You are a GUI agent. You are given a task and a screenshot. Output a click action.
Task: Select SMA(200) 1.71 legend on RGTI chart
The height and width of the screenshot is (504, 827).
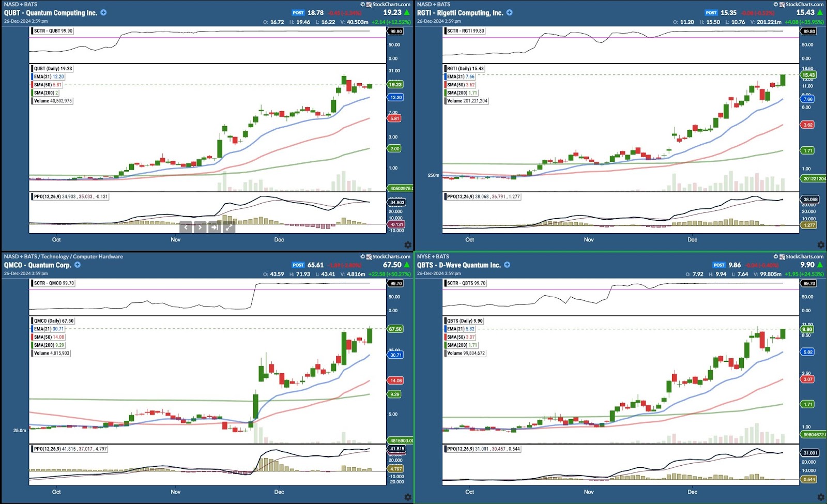click(462, 93)
